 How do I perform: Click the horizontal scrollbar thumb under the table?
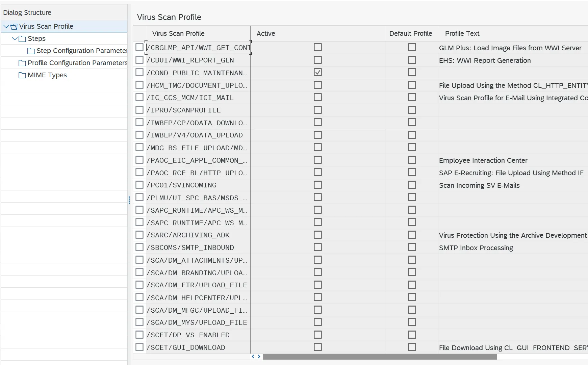pos(380,357)
